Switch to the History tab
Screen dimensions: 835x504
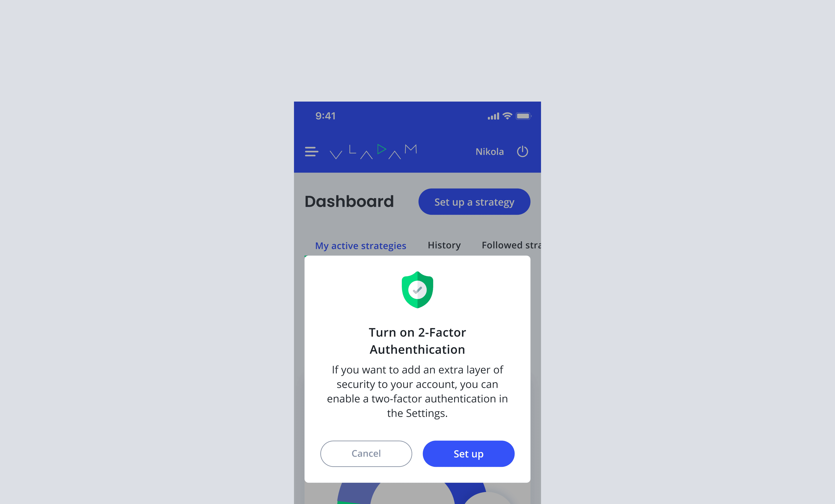(x=444, y=245)
